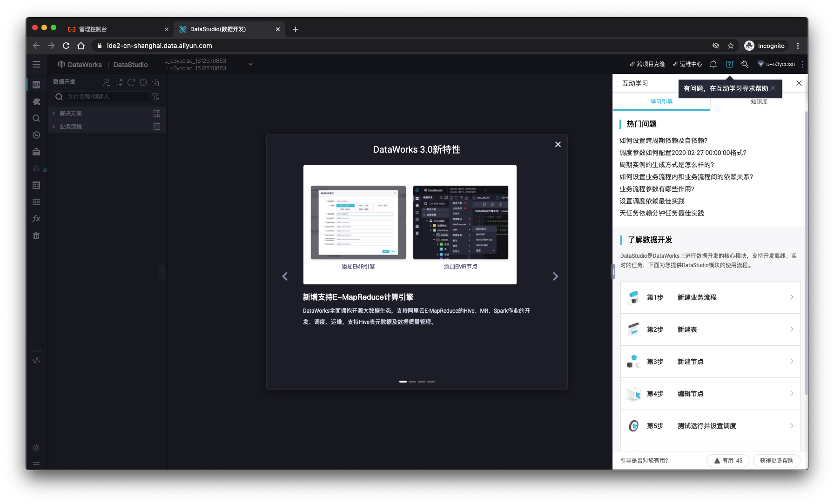Image resolution: width=834 pixels, height=504 pixels.
Task: Expand the 业务流程 tree section
Action: 54,126
